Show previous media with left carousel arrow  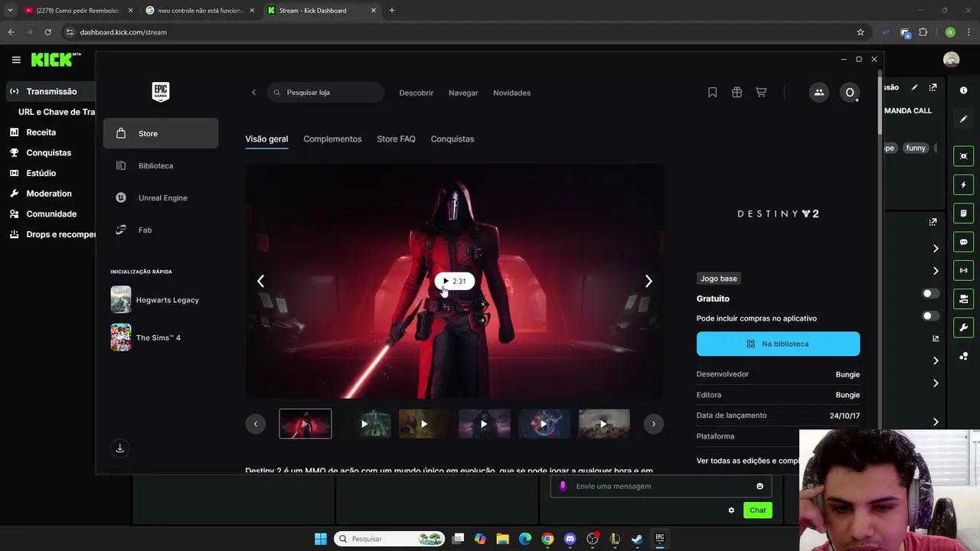pyautogui.click(x=260, y=281)
